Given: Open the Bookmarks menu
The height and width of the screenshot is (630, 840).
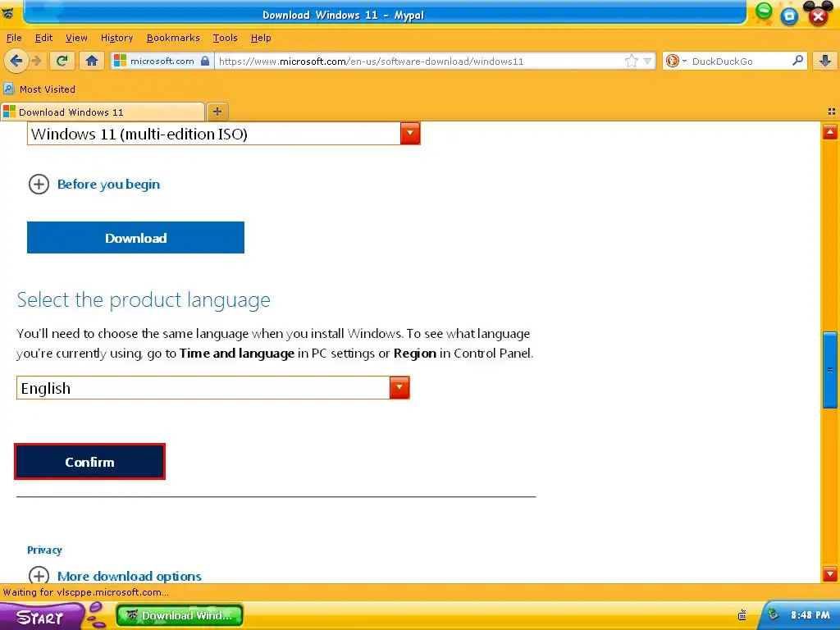Looking at the screenshot, I should pyautogui.click(x=173, y=38).
